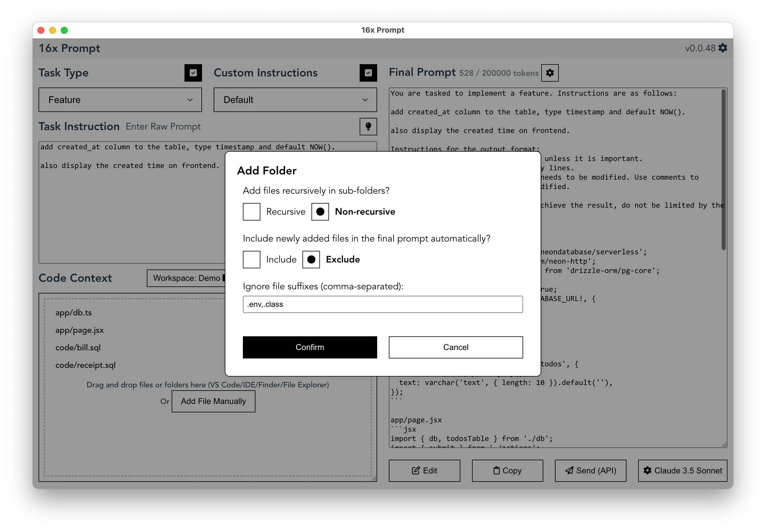Open the Feature task type dropdown
Screen dimensions: 766x532
coord(120,100)
